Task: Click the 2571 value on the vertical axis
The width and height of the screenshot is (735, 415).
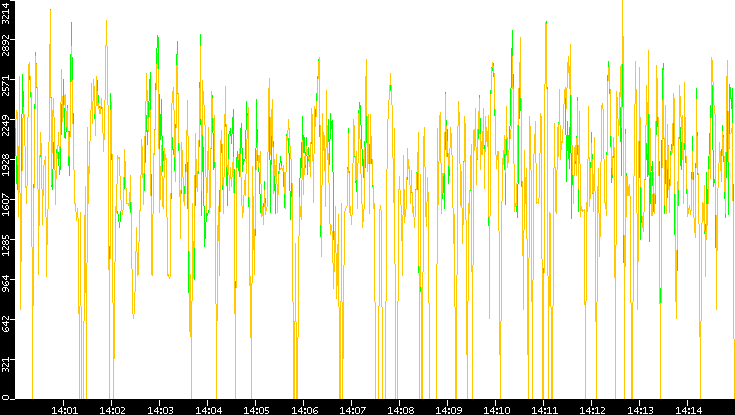Action: [5, 87]
